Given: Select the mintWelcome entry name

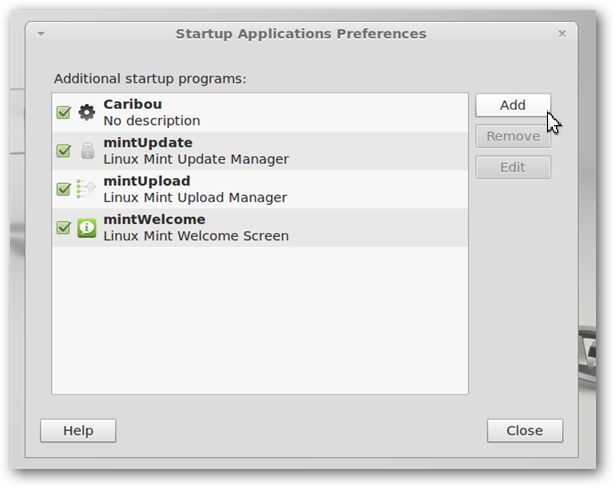Looking at the screenshot, I should click(x=154, y=219).
